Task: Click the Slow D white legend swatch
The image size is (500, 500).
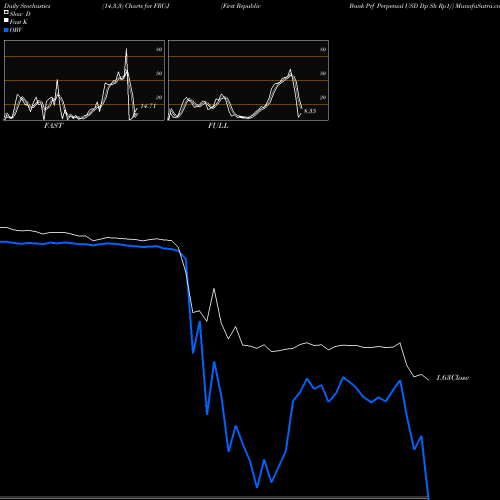Action: [x=6, y=13]
